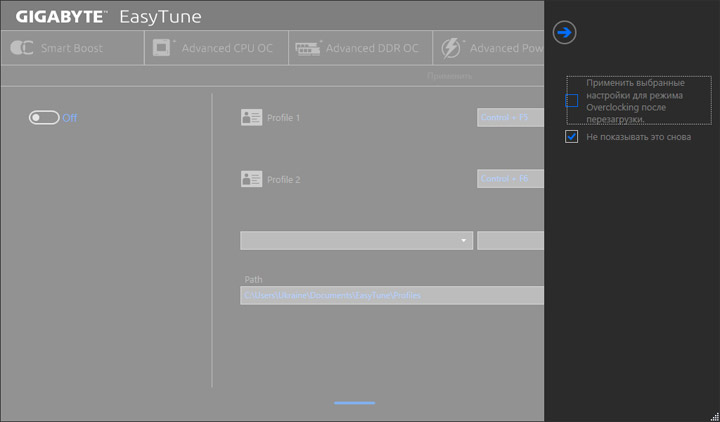Switch to Advanced CPU OC tab
Viewport: 720px width, 422px height.
click(x=216, y=48)
